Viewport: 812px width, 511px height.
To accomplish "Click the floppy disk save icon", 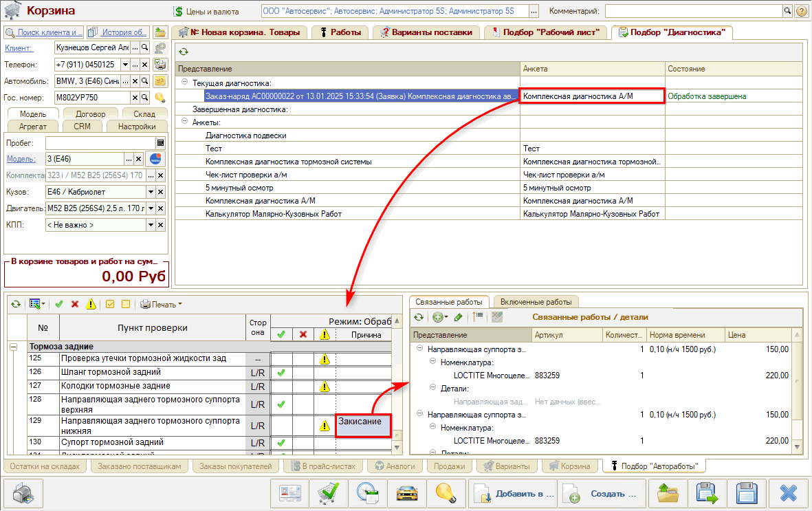I will [747, 494].
